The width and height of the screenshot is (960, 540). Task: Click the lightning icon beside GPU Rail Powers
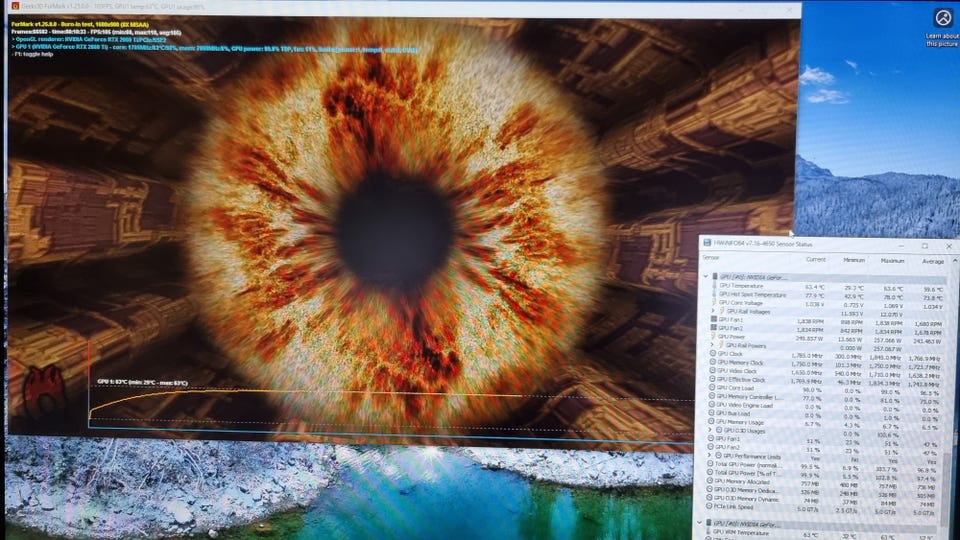721,345
